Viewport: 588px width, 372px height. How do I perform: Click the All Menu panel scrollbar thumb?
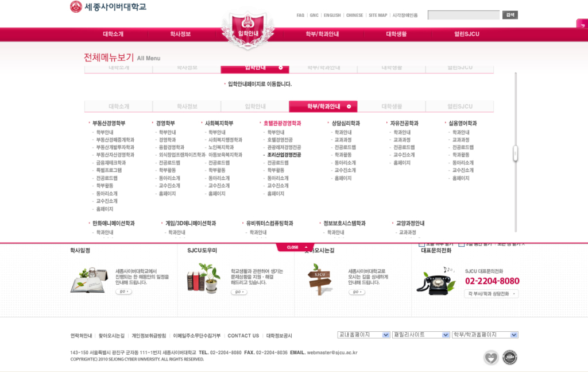(515, 153)
